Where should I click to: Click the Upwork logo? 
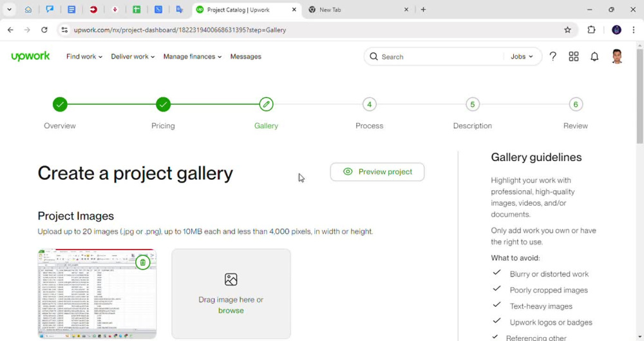(x=30, y=56)
